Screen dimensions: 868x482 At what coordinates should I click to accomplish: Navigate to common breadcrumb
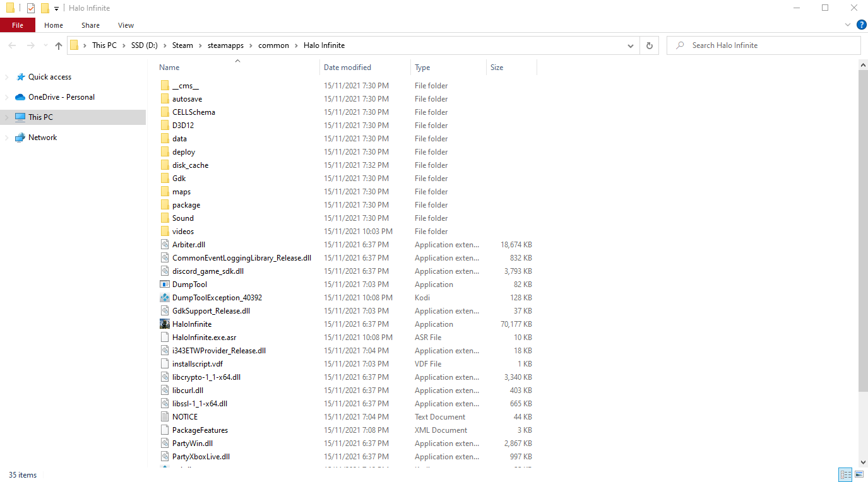pyautogui.click(x=273, y=45)
